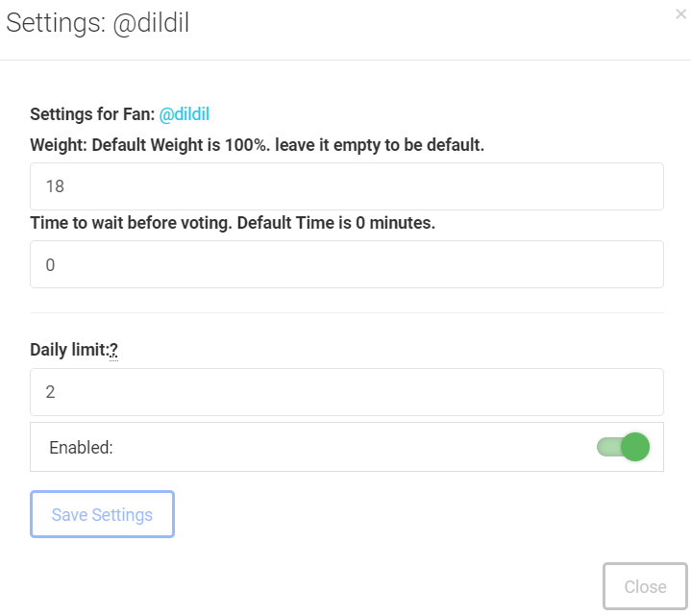This screenshot has width=691, height=616.
Task: Click the green knob of the Enabled switch
Action: (x=634, y=447)
